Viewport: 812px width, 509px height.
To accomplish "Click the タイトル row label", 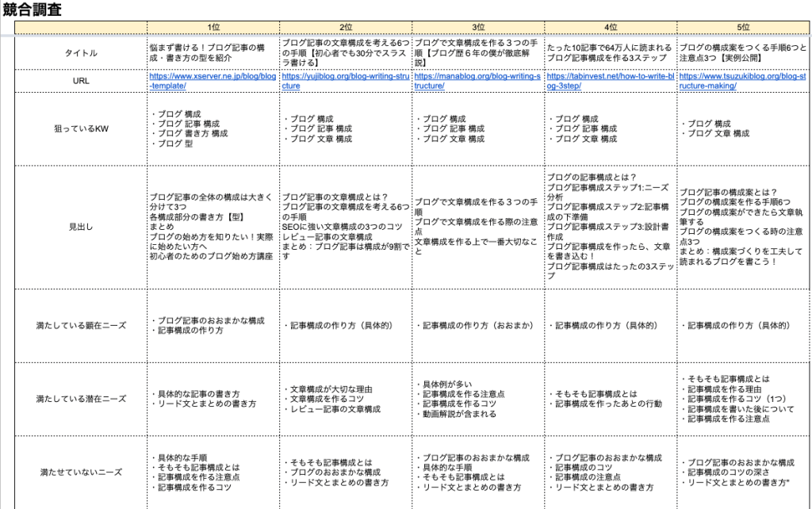I will pyautogui.click(x=81, y=53).
